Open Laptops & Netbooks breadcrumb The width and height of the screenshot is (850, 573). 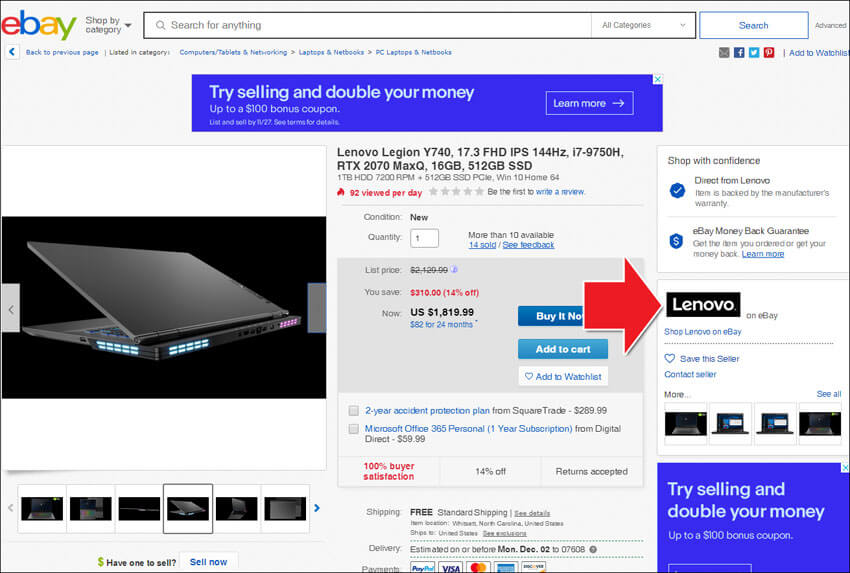(x=331, y=53)
